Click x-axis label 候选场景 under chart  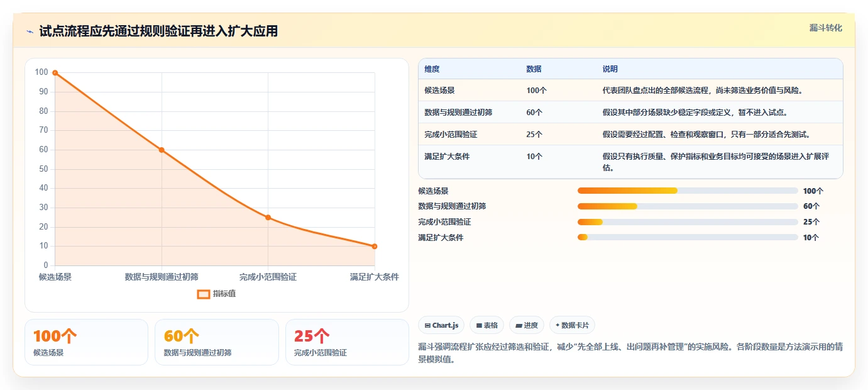coord(55,277)
